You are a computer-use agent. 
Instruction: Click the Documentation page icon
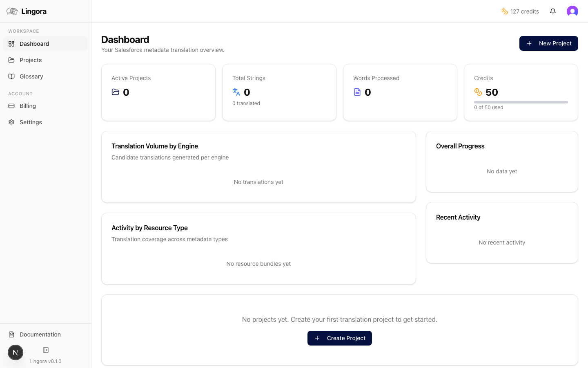click(12, 334)
